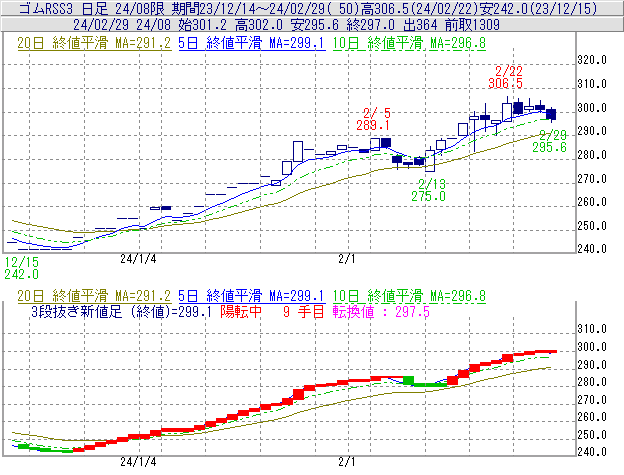Click the 240.0 axis label on lower chart
This screenshot has width=624, height=475.
pos(592,452)
